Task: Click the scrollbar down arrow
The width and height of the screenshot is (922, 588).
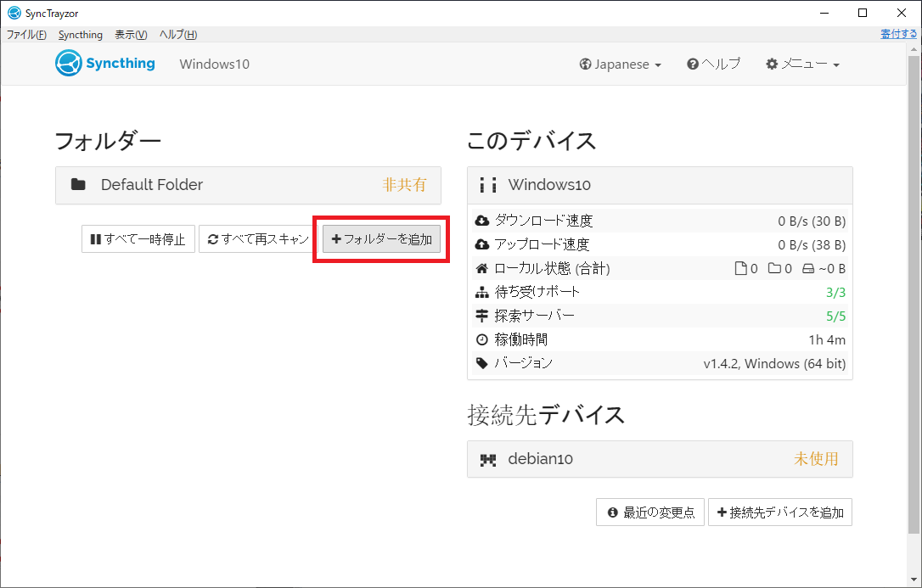Action: [x=914, y=581]
